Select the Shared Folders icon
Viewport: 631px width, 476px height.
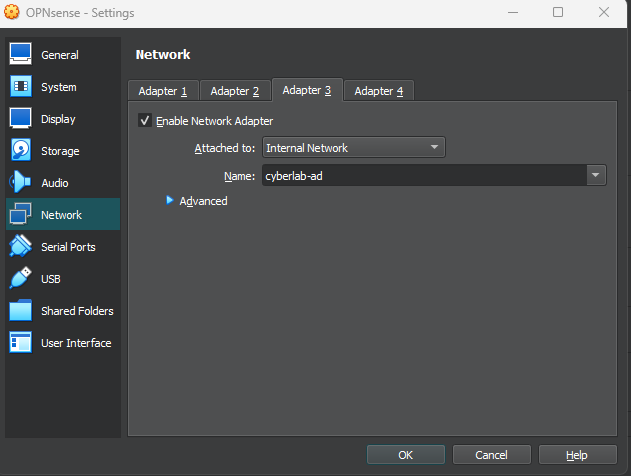coord(21,311)
